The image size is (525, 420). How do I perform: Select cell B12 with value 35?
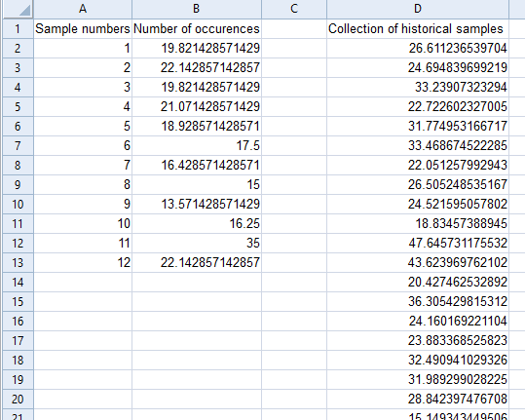pos(197,243)
